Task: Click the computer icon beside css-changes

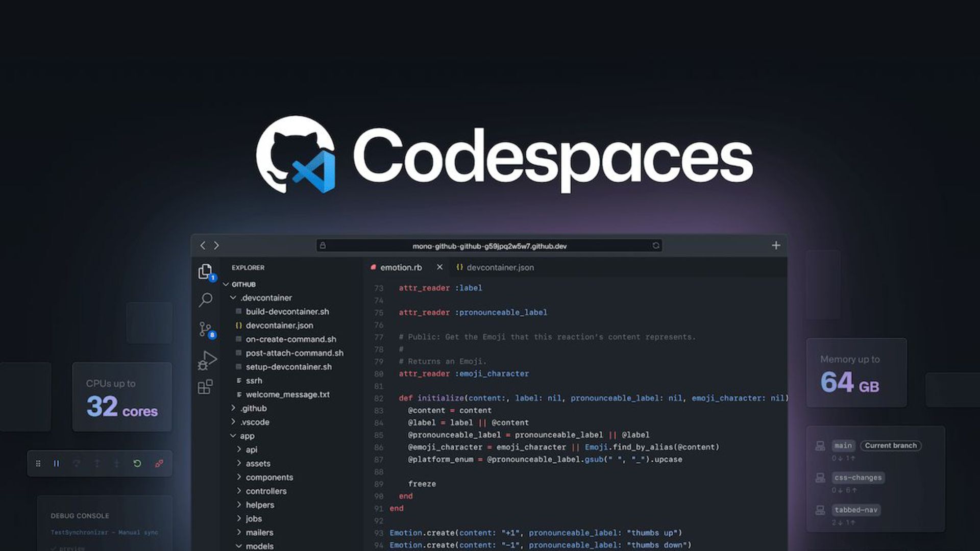Action: pyautogui.click(x=820, y=478)
